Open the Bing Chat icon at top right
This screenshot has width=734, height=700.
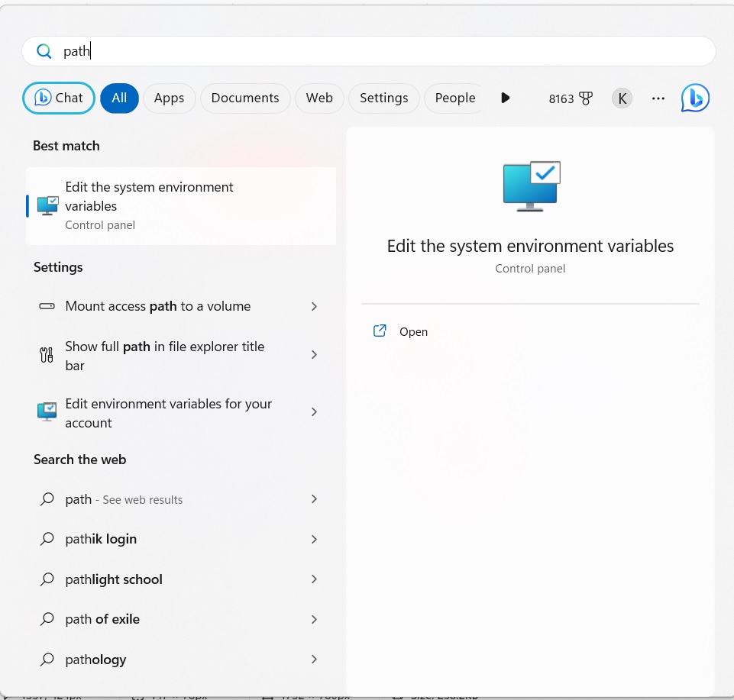pyautogui.click(x=695, y=98)
